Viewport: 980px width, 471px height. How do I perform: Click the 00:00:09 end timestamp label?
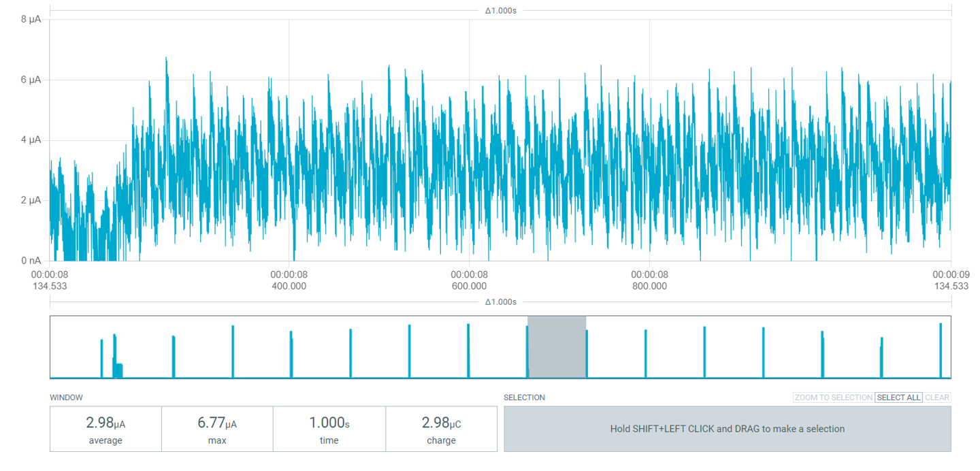coord(951,275)
